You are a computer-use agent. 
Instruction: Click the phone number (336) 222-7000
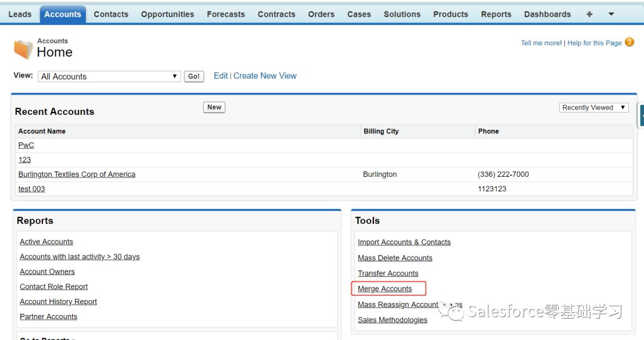pos(503,174)
